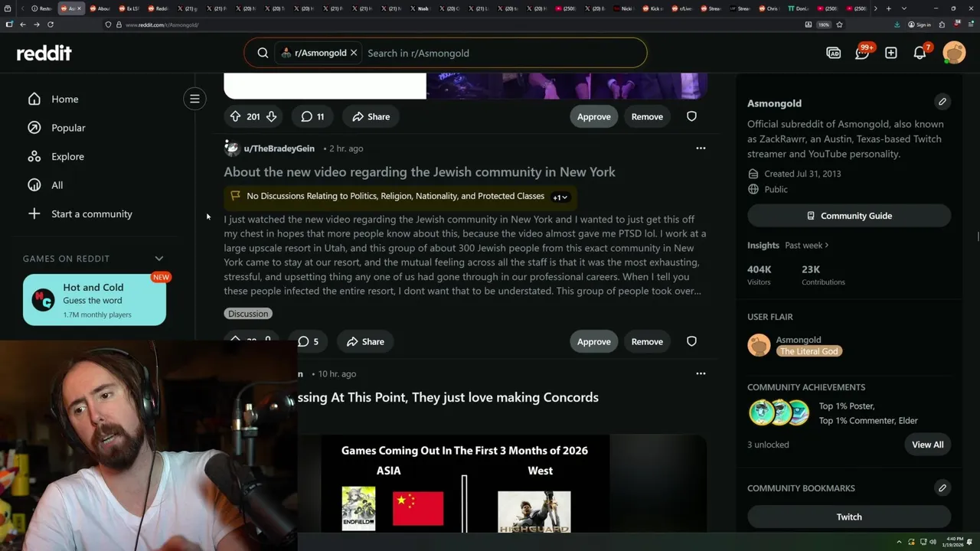
Task: Approve the post with 201 points
Action: pos(594,116)
